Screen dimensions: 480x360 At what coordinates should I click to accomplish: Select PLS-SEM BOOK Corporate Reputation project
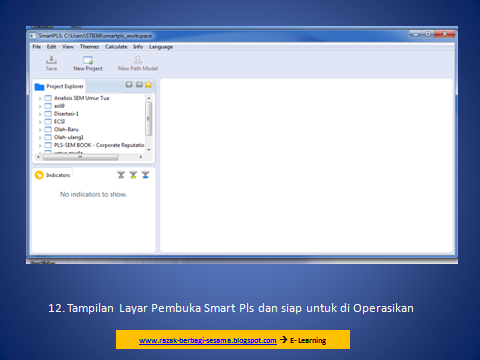pyautogui.click(x=99, y=145)
